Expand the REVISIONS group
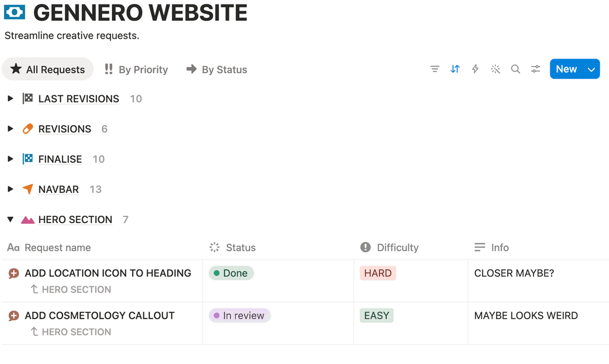 (x=10, y=128)
